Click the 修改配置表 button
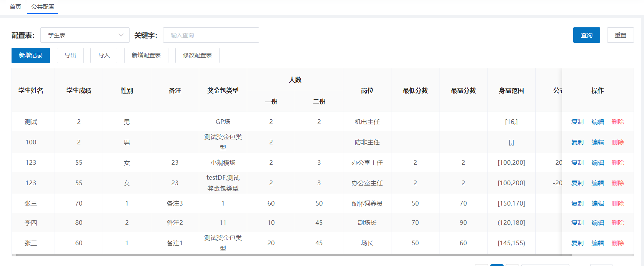This screenshot has width=644, height=266. coord(197,55)
